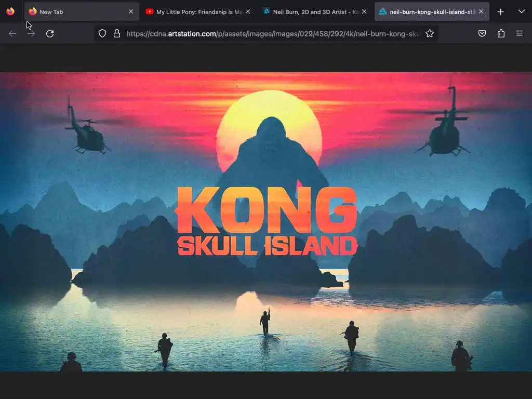The image size is (532, 399).
Task: Open a new tab with plus button
Action: point(500,12)
